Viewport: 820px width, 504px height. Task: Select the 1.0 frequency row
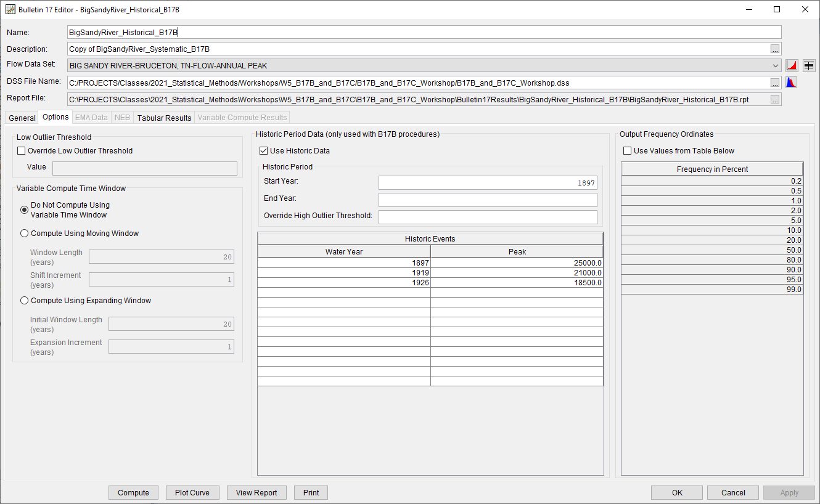click(x=712, y=201)
